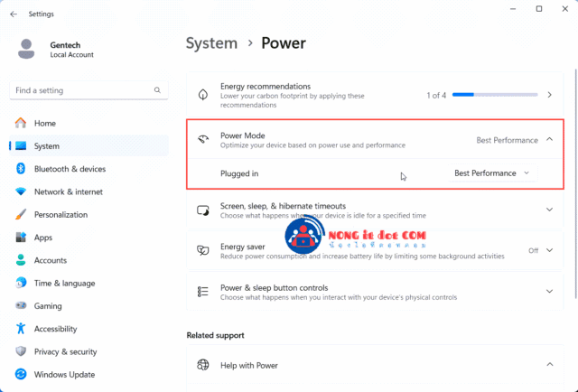This screenshot has height=392, width=578.
Task: Open Network & internet settings
Action: click(x=89, y=191)
